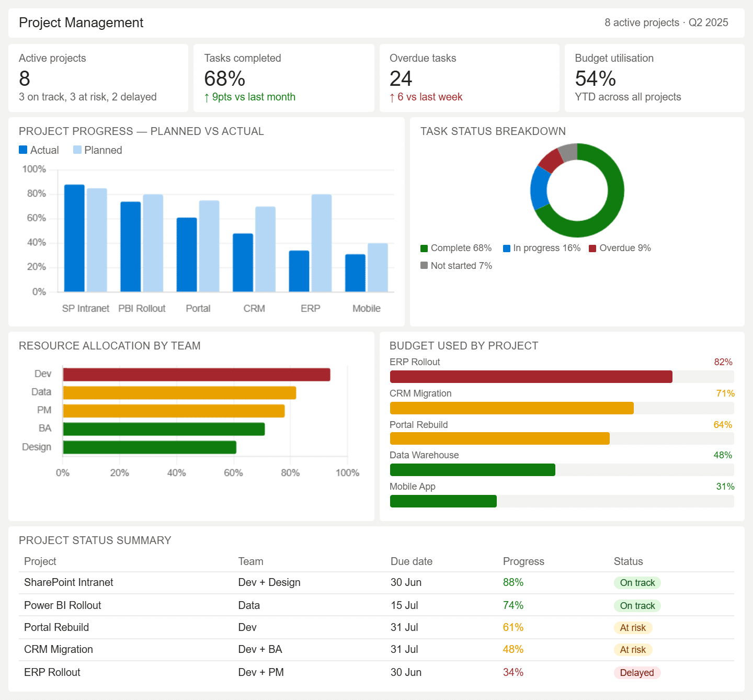Open Power BI Rollout project row name
The width and height of the screenshot is (753, 700).
tap(63, 605)
